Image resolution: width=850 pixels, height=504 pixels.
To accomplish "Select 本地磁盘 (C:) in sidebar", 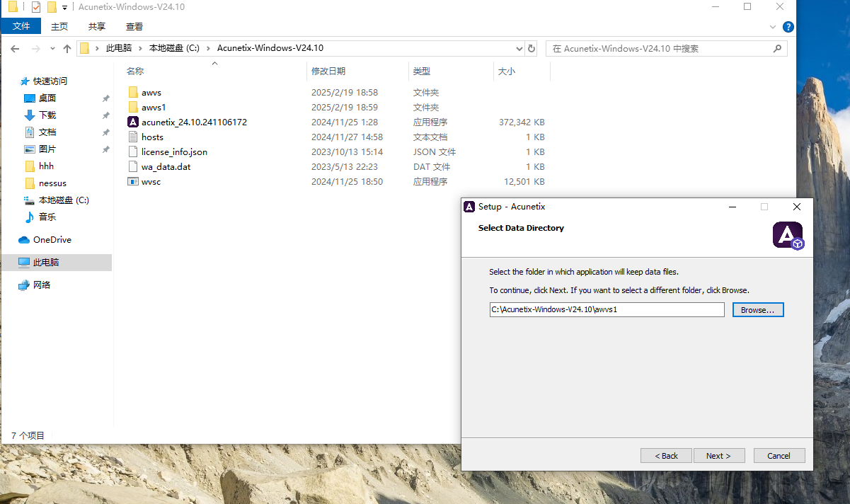I will (x=64, y=200).
